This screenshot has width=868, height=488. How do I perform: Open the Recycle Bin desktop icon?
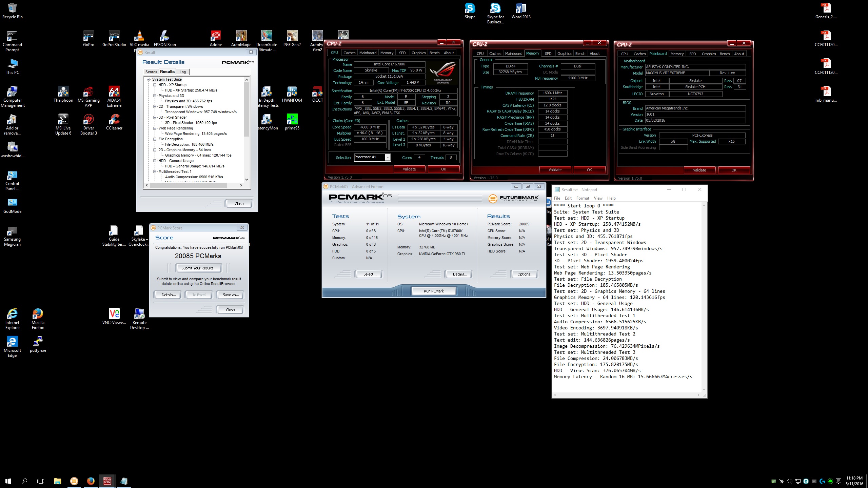[12, 11]
